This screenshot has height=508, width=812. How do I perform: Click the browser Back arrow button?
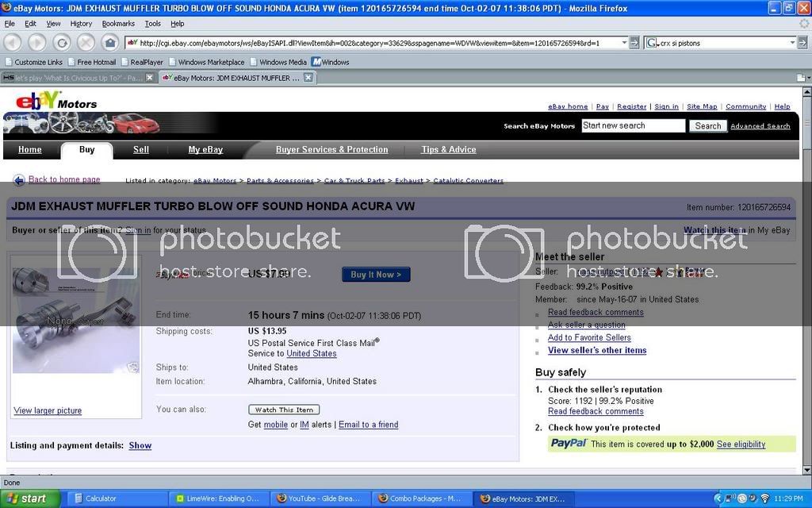[14, 42]
